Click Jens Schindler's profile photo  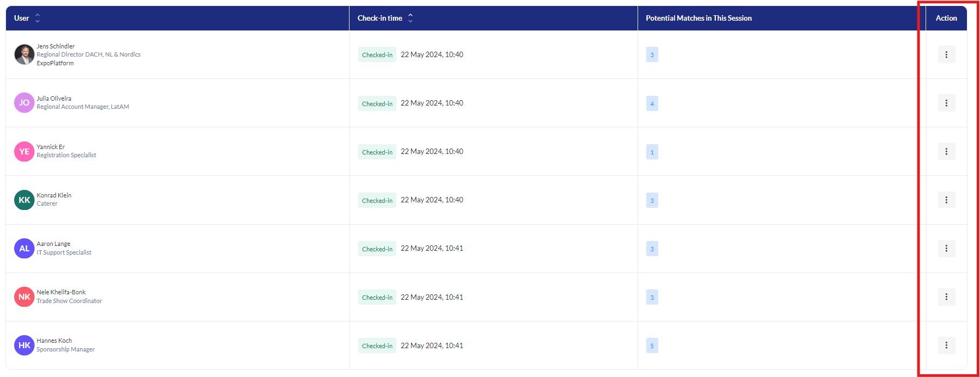(x=24, y=54)
